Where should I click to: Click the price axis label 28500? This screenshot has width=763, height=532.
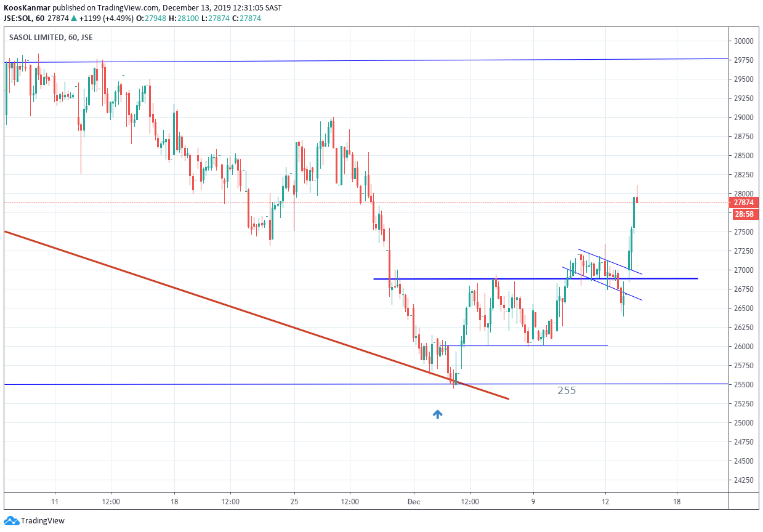[x=744, y=156]
